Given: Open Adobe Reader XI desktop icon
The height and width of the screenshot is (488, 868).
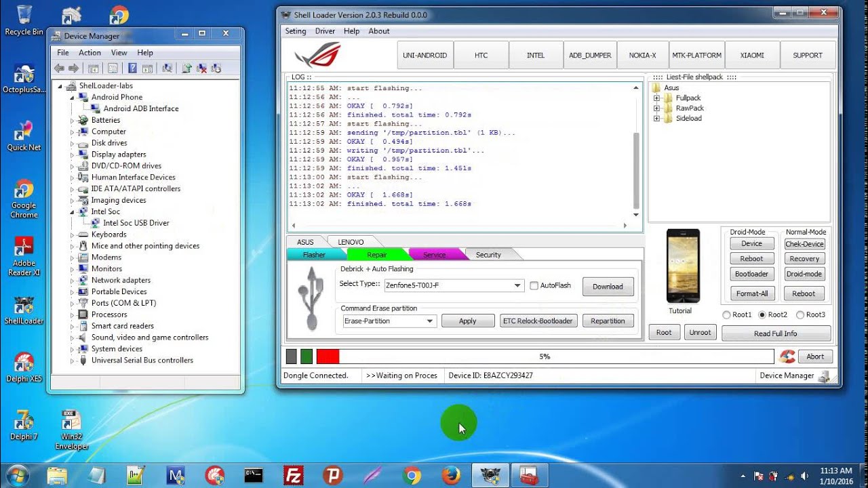Looking at the screenshot, I should [24, 257].
